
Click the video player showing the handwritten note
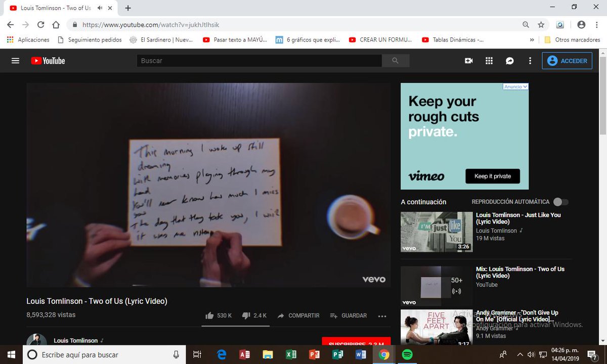click(208, 185)
